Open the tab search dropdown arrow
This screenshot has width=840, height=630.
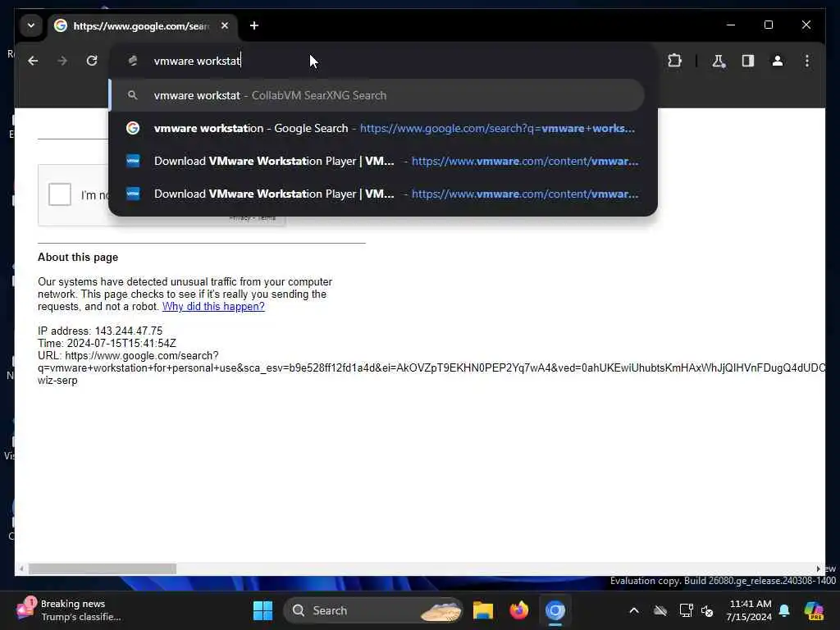tap(31, 25)
